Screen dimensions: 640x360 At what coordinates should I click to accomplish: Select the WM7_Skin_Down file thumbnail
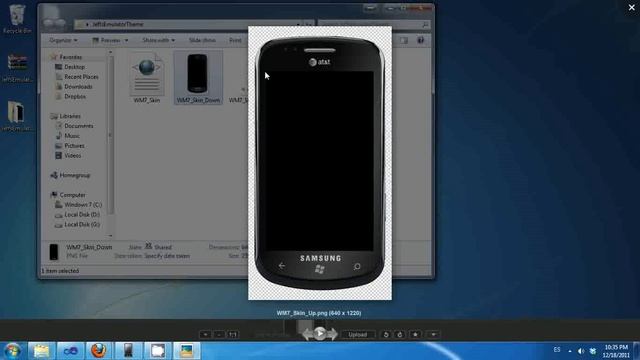click(198, 78)
